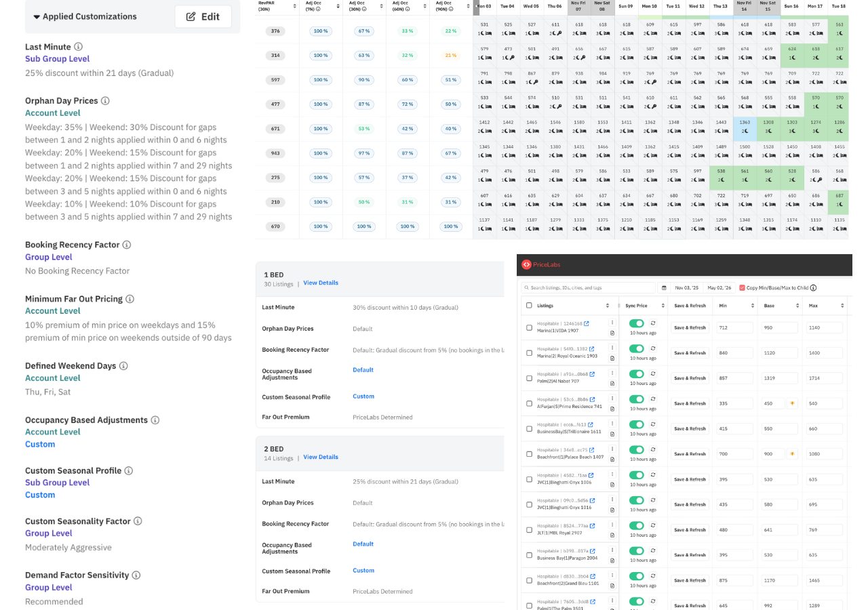Click the sync refresh icon for Marina|1|VIDA 1907
Viewport: 868px width, 610px height.
tap(653, 323)
